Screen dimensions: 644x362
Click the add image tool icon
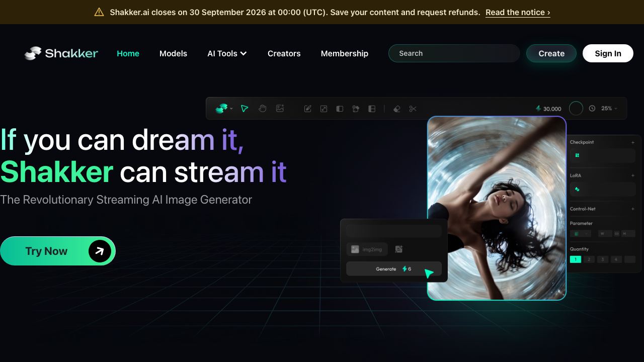click(x=280, y=109)
